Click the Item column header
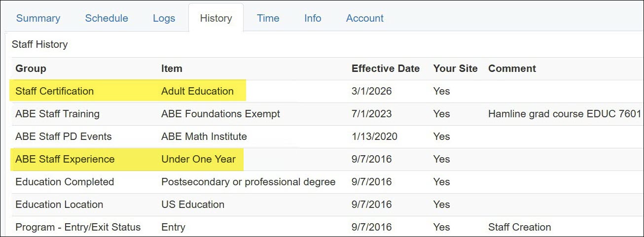The image size is (644, 237). pyautogui.click(x=172, y=68)
